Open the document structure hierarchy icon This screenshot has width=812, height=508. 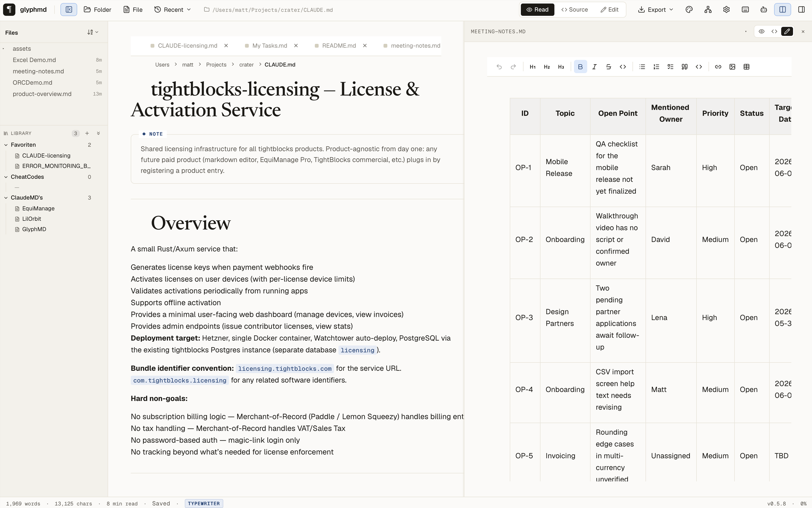(x=708, y=10)
